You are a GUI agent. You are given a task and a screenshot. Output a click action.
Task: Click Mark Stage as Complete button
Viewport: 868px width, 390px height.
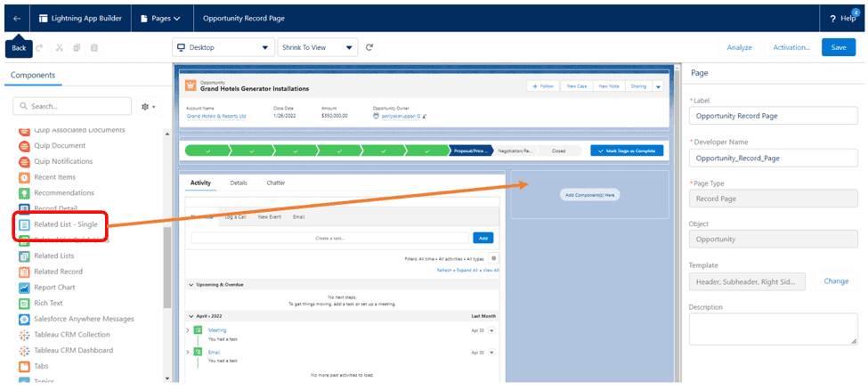627,150
